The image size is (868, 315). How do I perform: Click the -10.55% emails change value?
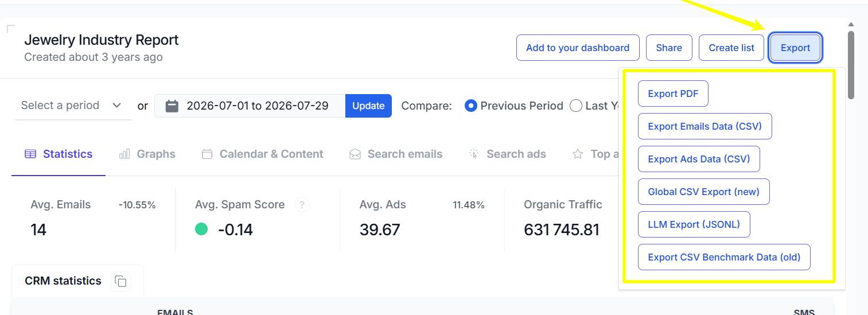click(x=137, y=205)
